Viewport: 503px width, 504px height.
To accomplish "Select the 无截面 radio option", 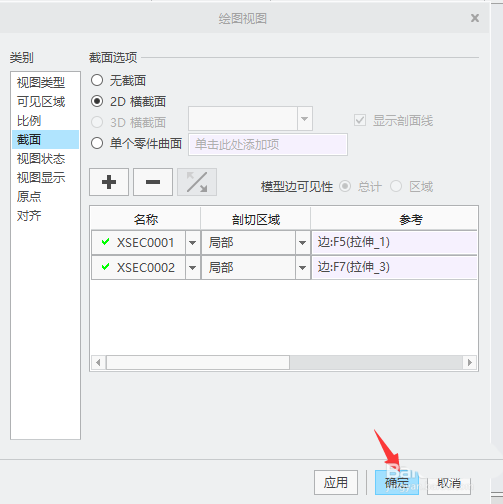I will tap(97, 80).
